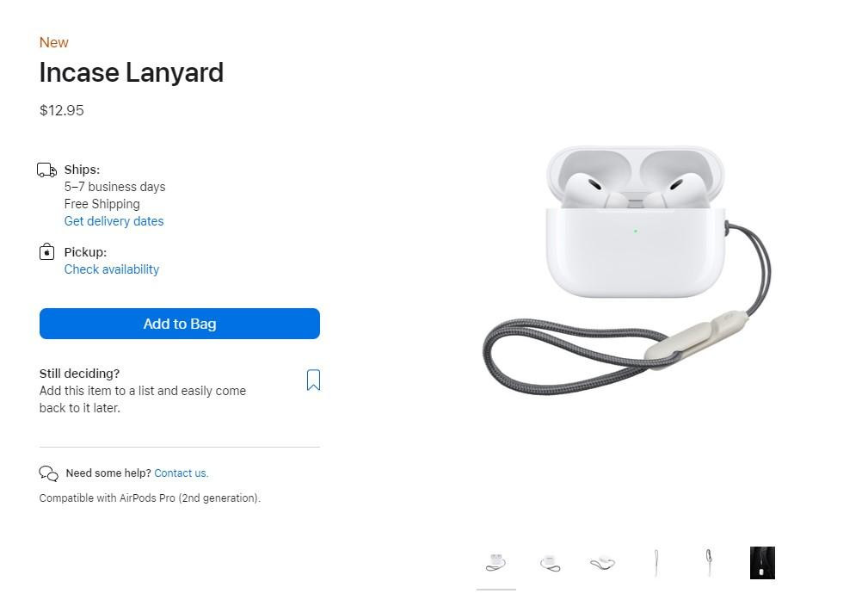The image size is (868, 612).
Task: Open the Contact us link
Action: (181, 473)
